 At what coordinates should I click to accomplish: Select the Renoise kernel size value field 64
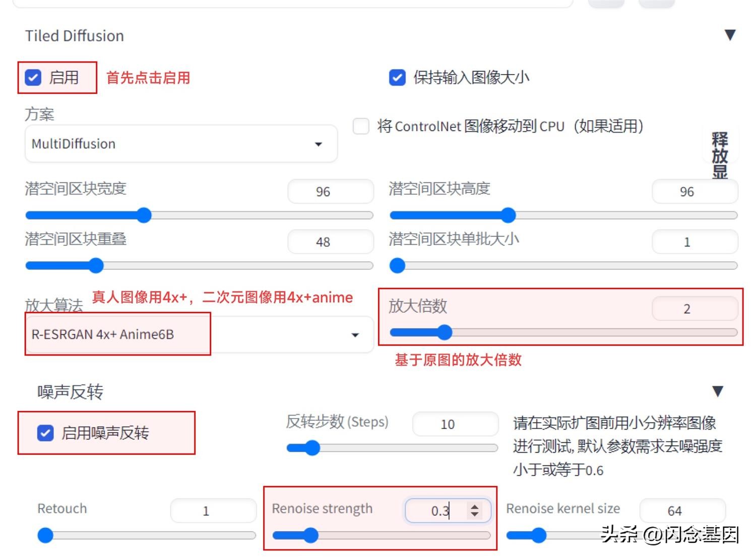[681, 511]
